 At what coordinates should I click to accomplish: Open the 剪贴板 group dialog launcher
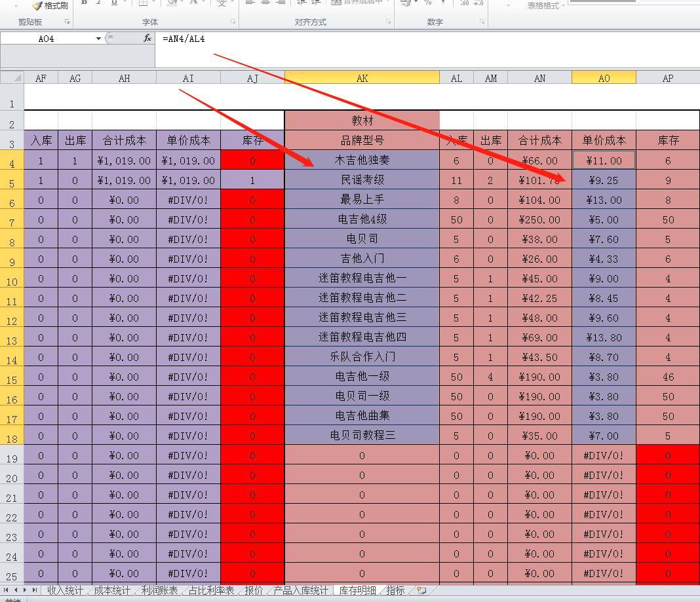(x=67, y=22)
